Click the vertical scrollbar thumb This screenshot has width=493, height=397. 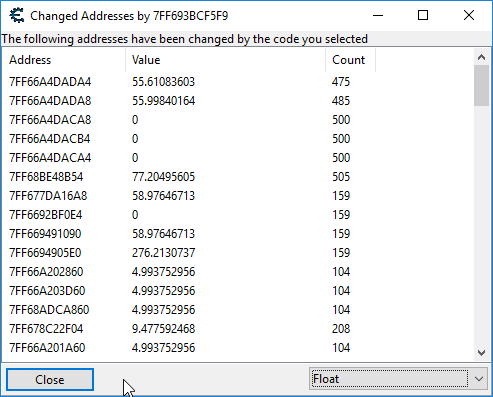[481, 86]
